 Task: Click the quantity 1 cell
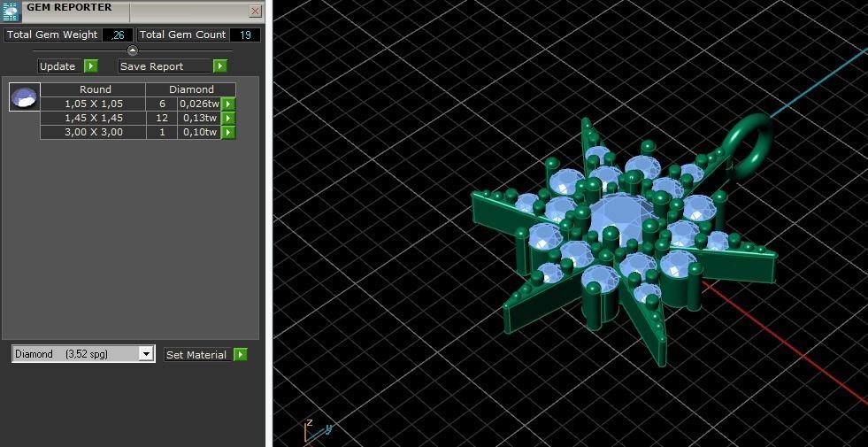pyautogui.click(x=162, y=133)
